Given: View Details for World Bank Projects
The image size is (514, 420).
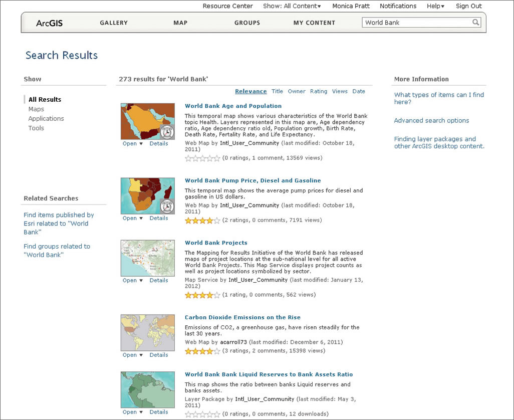Looking at the screenshot, I should (159, 281).
